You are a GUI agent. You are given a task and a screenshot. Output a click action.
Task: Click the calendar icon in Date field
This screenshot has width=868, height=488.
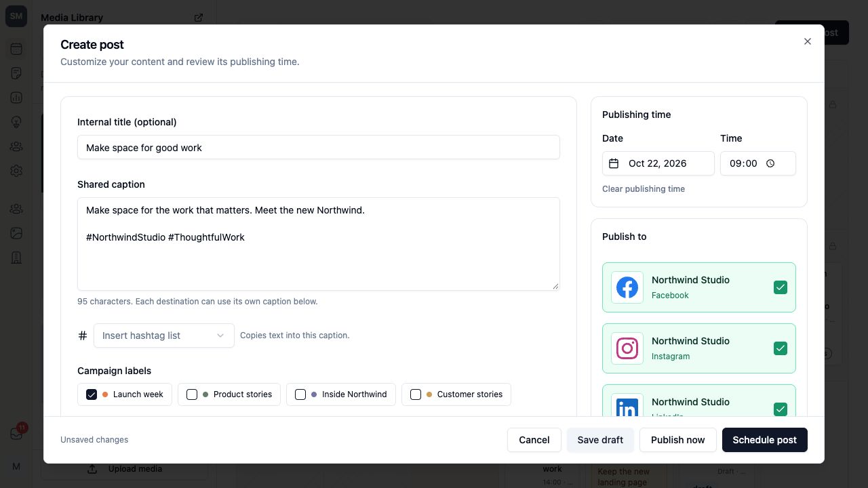(x=614, y=163)
